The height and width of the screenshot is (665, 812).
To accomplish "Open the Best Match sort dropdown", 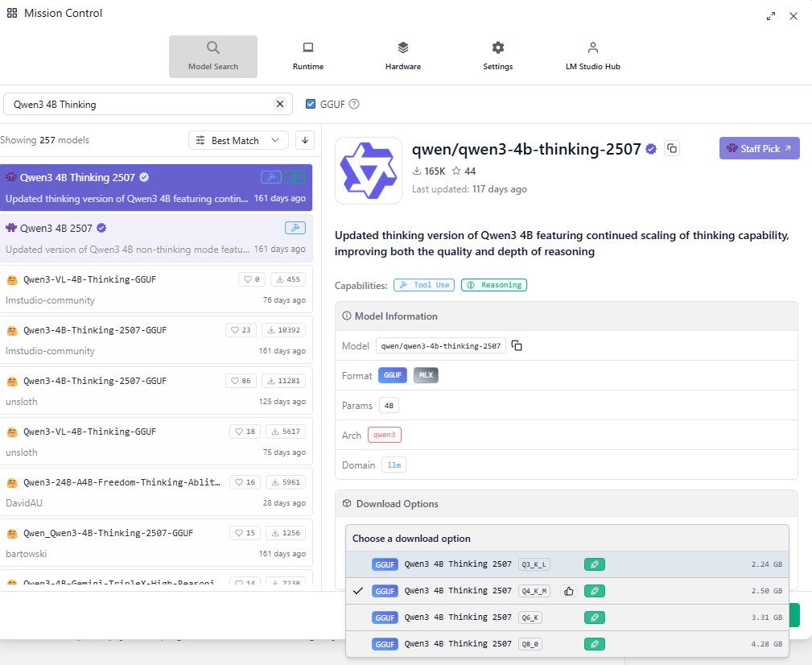I will 238,140.
